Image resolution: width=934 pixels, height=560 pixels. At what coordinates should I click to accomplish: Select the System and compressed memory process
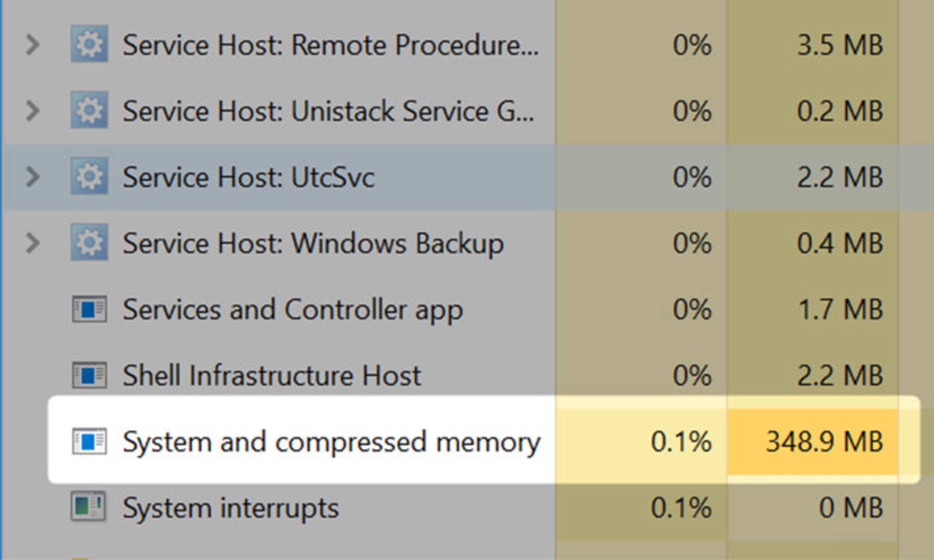pos(331,441)
